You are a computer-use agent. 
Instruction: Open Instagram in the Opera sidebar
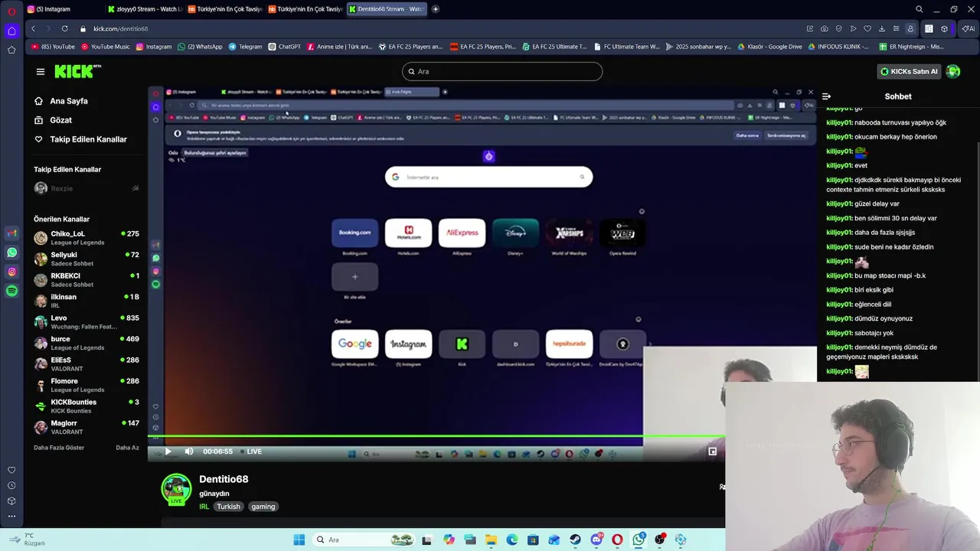click(x=11, y=272)
